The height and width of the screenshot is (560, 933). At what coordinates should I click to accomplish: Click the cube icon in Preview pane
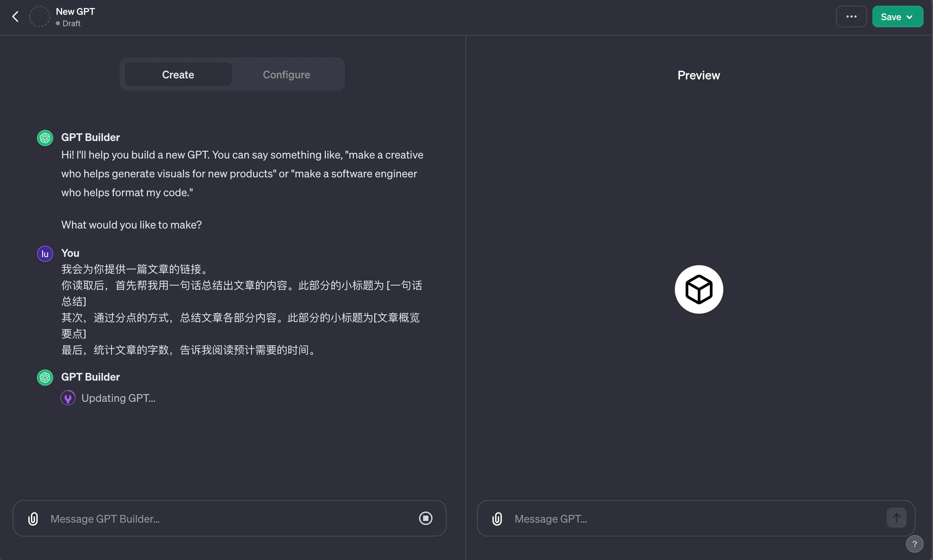point(699,289)
